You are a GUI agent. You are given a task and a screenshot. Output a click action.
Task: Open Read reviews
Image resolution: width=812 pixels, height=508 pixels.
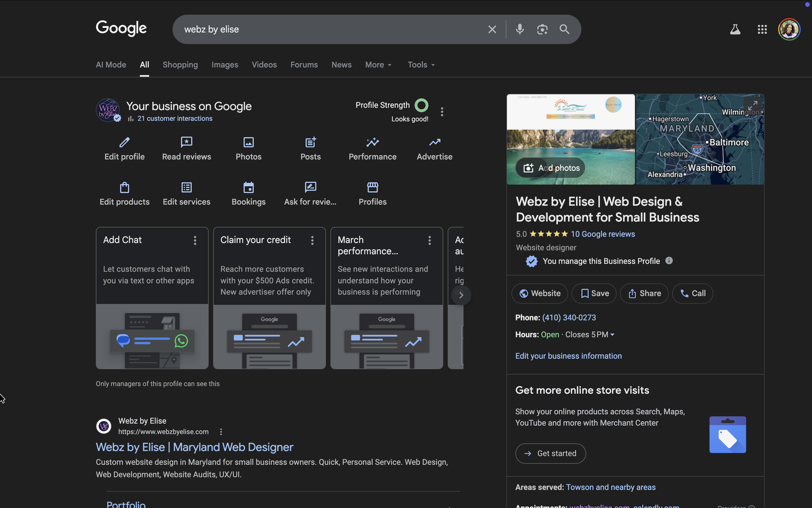(x=187, y=149)
